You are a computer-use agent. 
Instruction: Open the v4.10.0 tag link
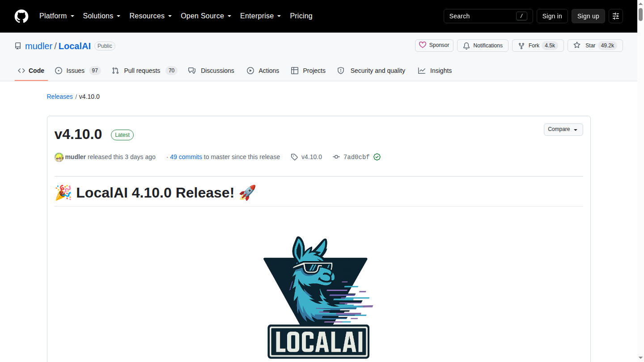312,157
